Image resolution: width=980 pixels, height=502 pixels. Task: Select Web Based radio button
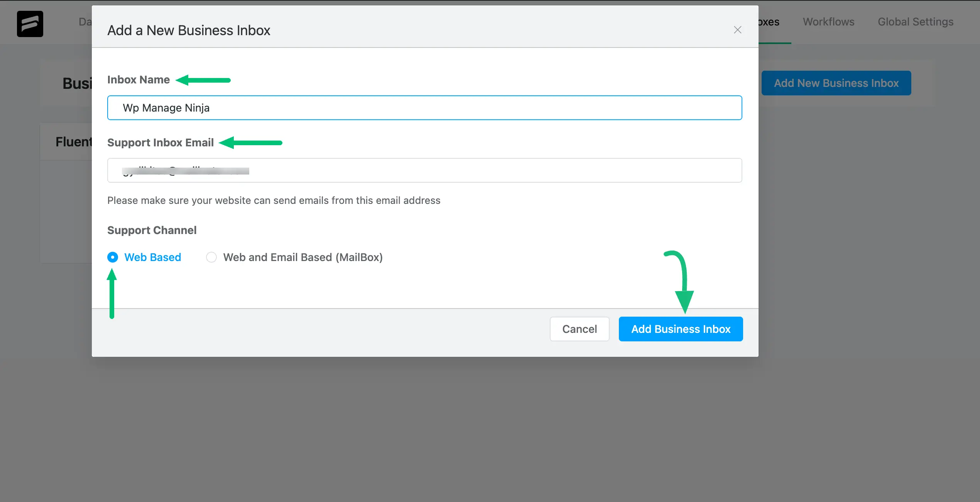pos(112,257)
